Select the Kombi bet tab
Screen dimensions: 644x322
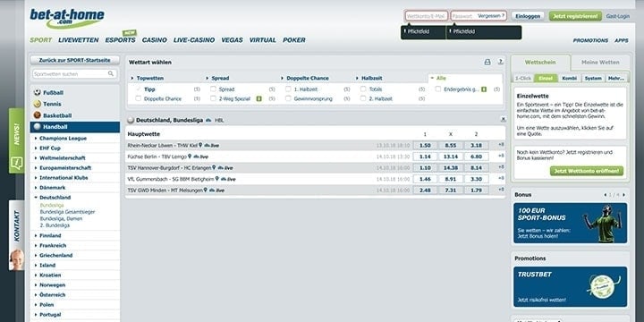click(569, 78)
